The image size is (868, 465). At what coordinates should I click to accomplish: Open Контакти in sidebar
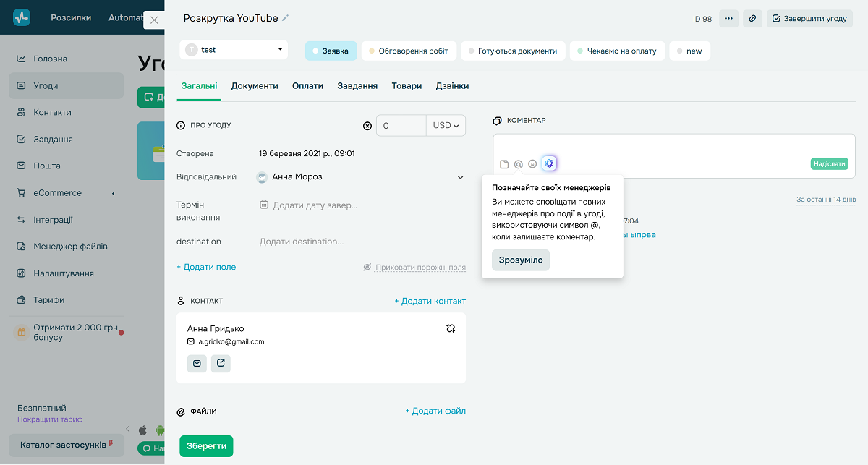pyautogui.click(x=67, y=112)
